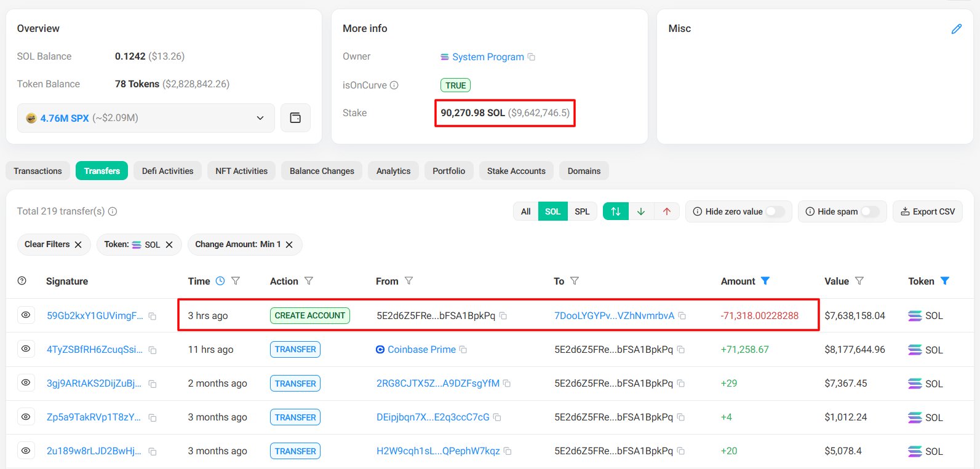Open the wallet icon beside SPX dropdown
The height and width of the screenshot is (469, 980).
tap(295, 118)
